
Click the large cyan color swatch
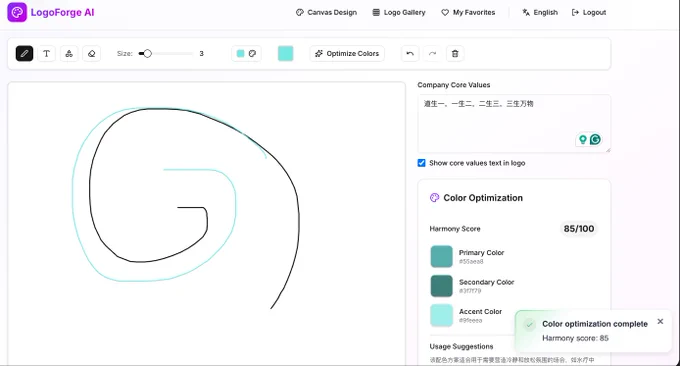pyautogui.click(x=285, y=53)
